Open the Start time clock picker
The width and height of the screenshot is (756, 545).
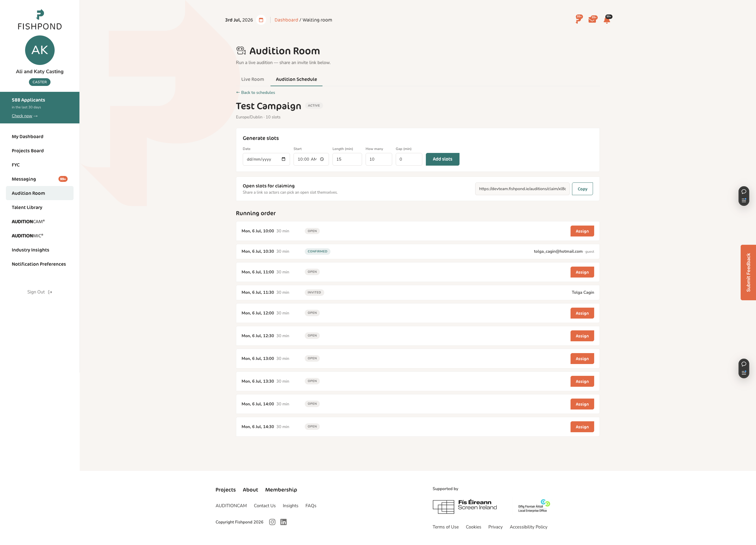pyautogui.click(x=322, y=159)
